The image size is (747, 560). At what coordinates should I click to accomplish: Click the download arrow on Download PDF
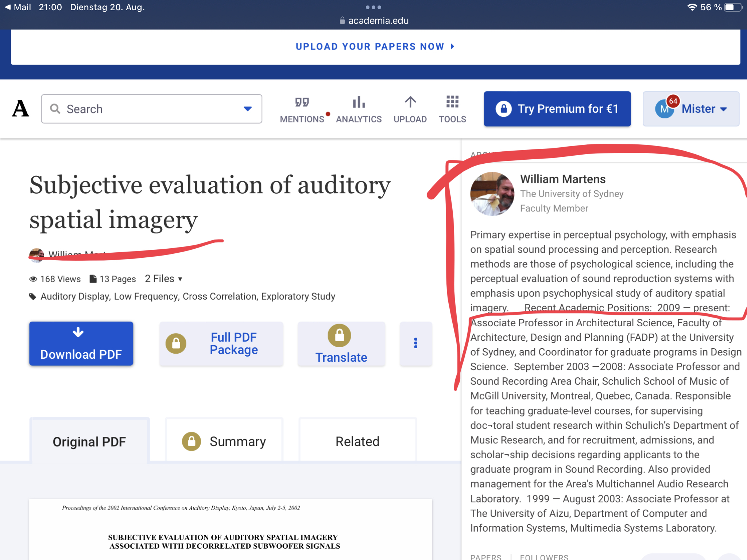click(x=78, y=332)
